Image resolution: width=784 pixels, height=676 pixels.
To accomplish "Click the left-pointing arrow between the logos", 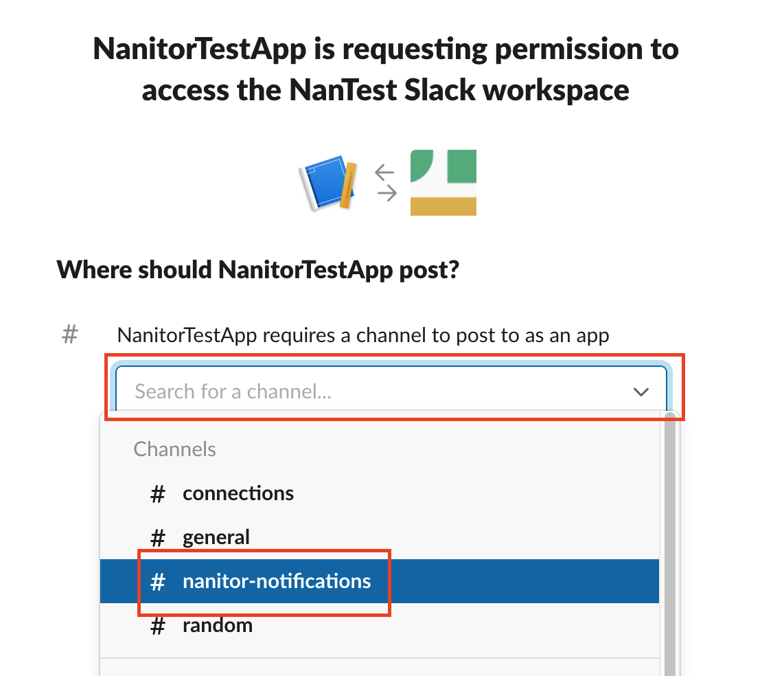I will (386, 172).
